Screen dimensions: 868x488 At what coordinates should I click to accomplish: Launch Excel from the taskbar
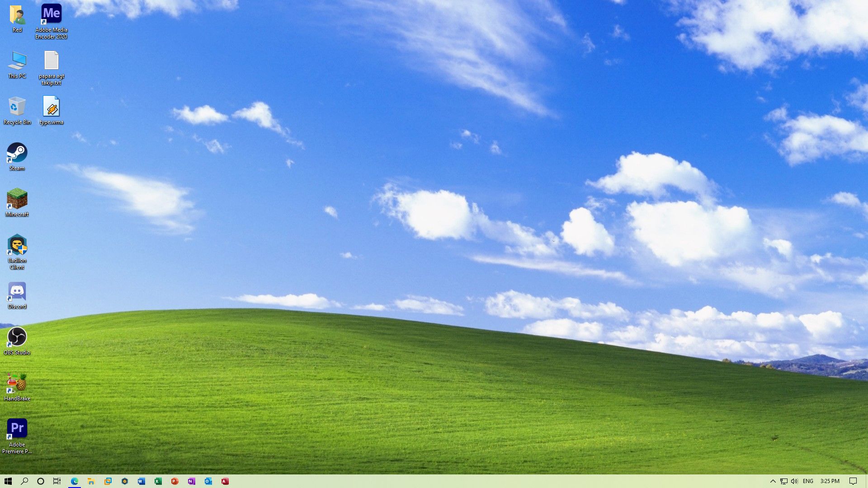coord(158,481)
